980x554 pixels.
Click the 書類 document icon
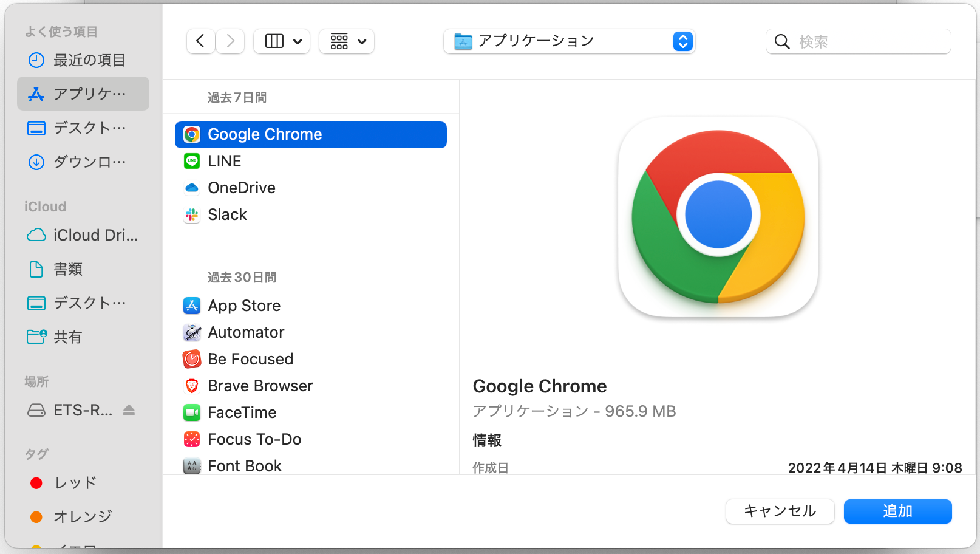tap(36, 269)
